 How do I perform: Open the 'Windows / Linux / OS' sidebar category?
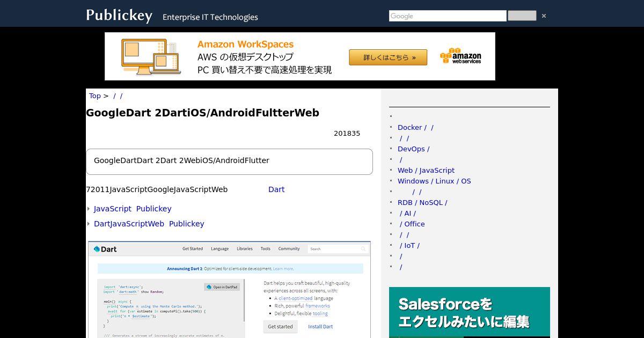pyautogui.click(x=434, y=181)
